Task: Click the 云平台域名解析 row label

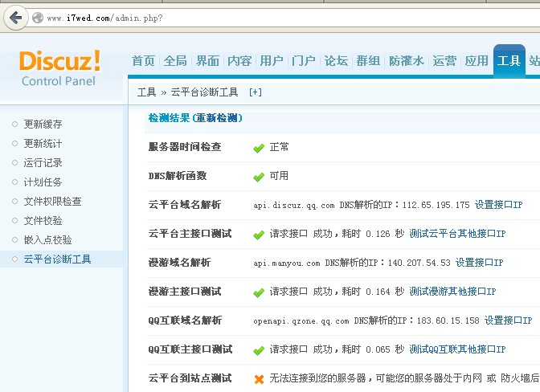Action: click(x=185, y=205)
